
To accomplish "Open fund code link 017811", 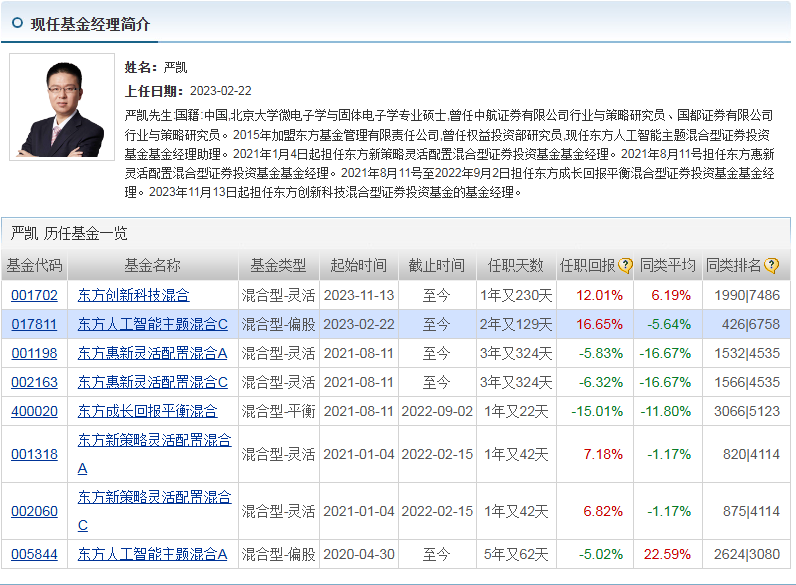I will [x=35, y=324].
